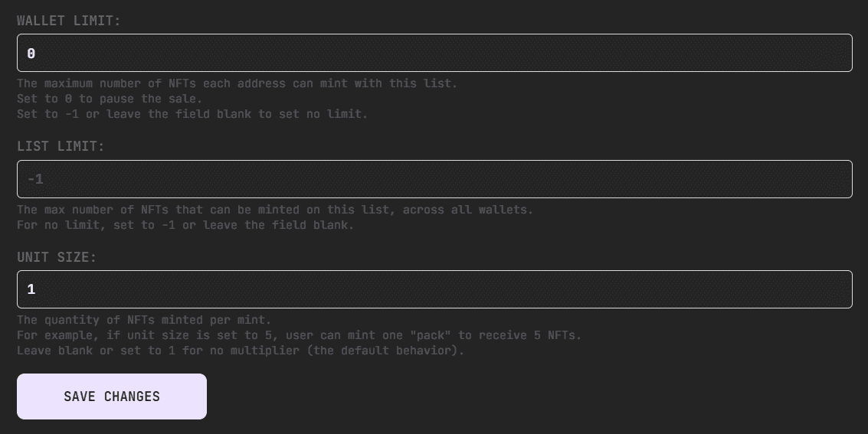The image size is (868, 434).
Task: Click the 'Set to 0 to pause the sale' hint
Action: [x=110, y=99]
